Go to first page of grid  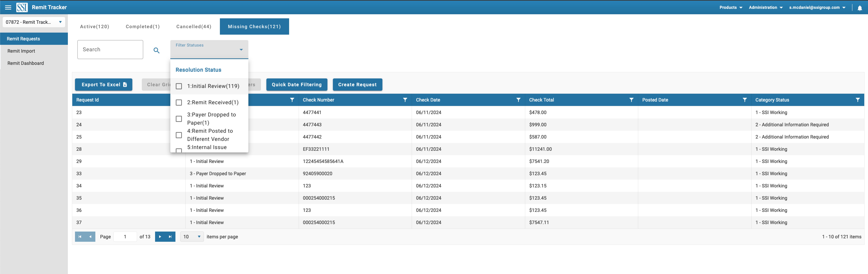pyautogui.click(x=80, y=237)
